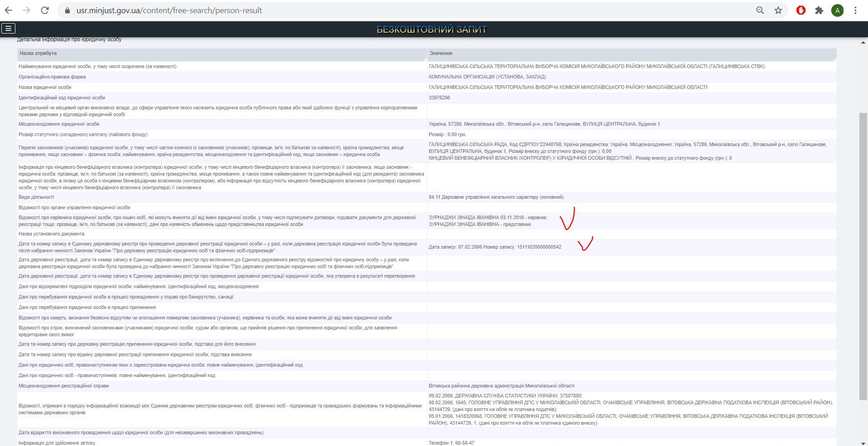Click Відомості про органи управління юридичної особи label
Image resolution: width=868 pixels, height=446 pixels.
pos(74,207)
